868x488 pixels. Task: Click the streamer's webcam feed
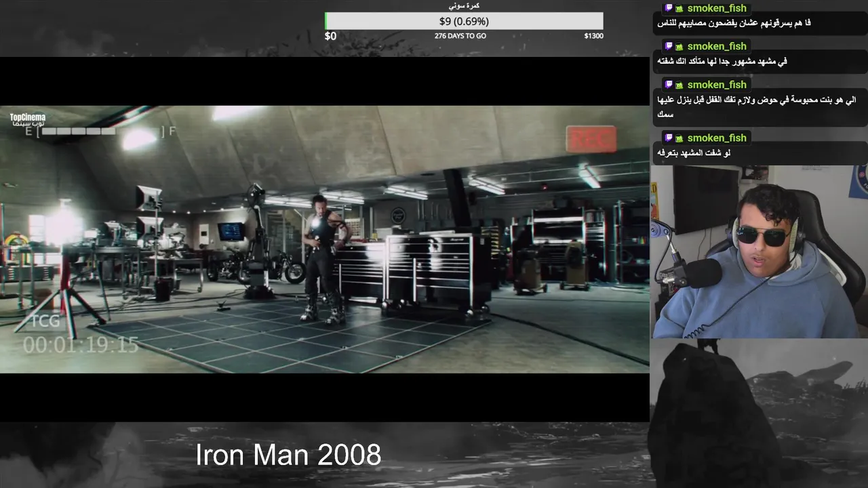759,251
